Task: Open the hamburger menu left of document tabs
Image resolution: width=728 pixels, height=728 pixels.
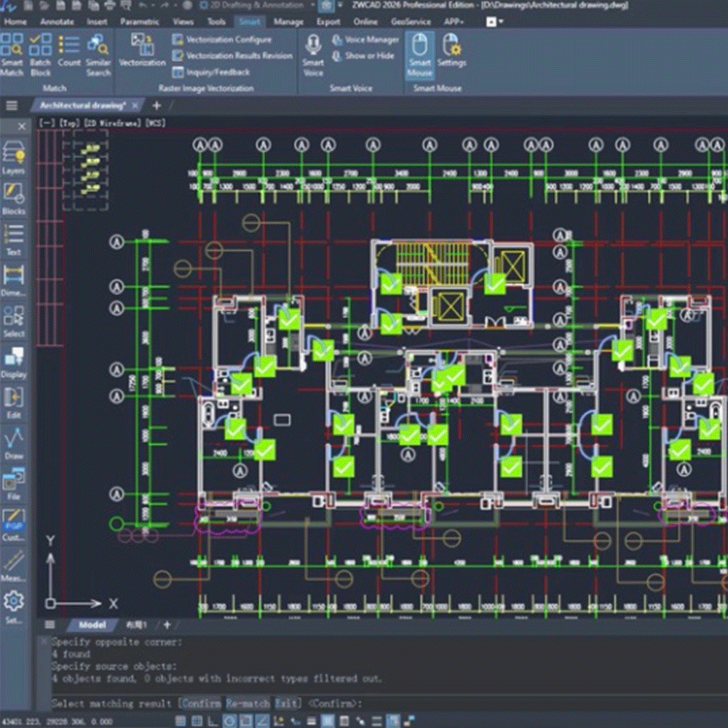Action: coord(12,106)
